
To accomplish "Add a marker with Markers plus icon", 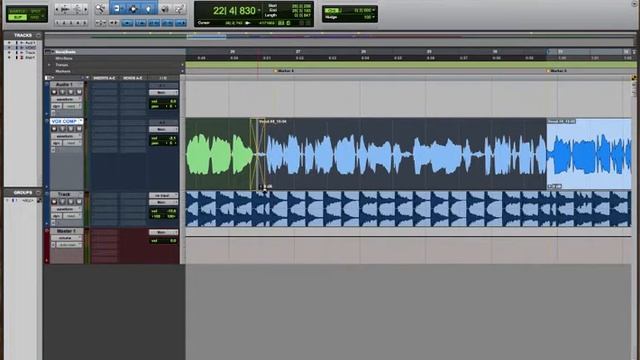I will click(182, 71).
